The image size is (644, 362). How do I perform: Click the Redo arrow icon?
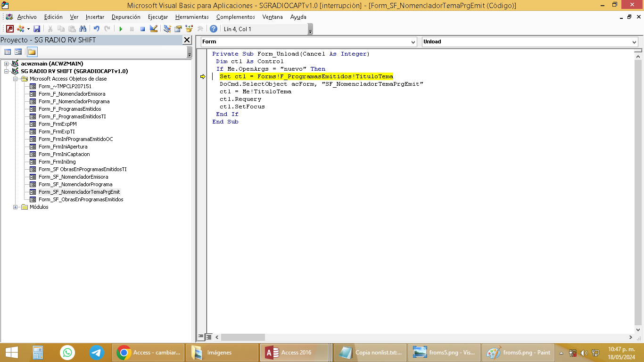tap(107, 29)
